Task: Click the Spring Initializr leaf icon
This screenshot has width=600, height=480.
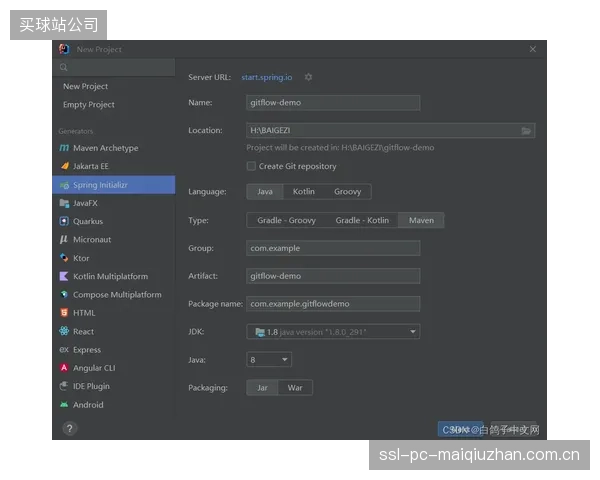Action: (64, 185)
